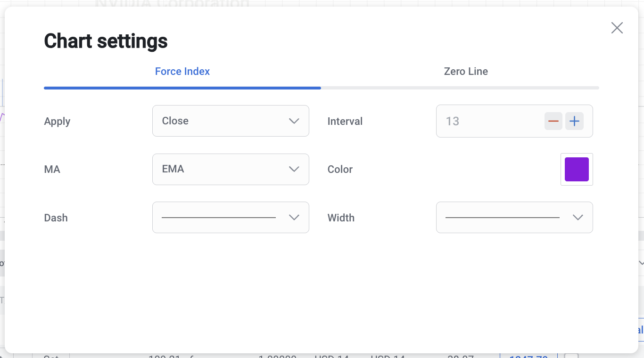Click the line thickness preview in Width field
The image size is (644, 358).
pos(502,218)
